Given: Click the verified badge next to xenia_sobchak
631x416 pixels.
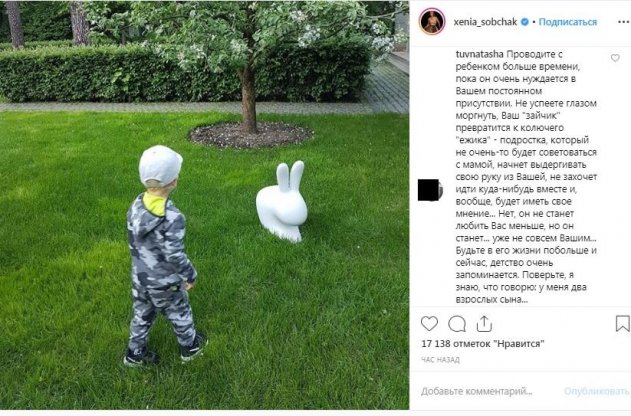Looking at the screenshot, I should tap(525, 22).
